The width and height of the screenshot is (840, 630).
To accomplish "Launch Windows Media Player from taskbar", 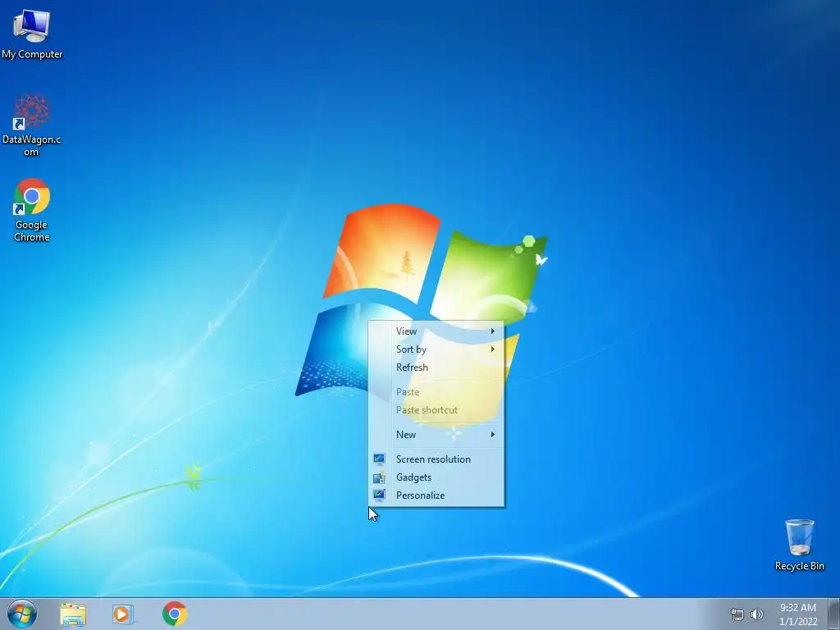I will 123,614.
